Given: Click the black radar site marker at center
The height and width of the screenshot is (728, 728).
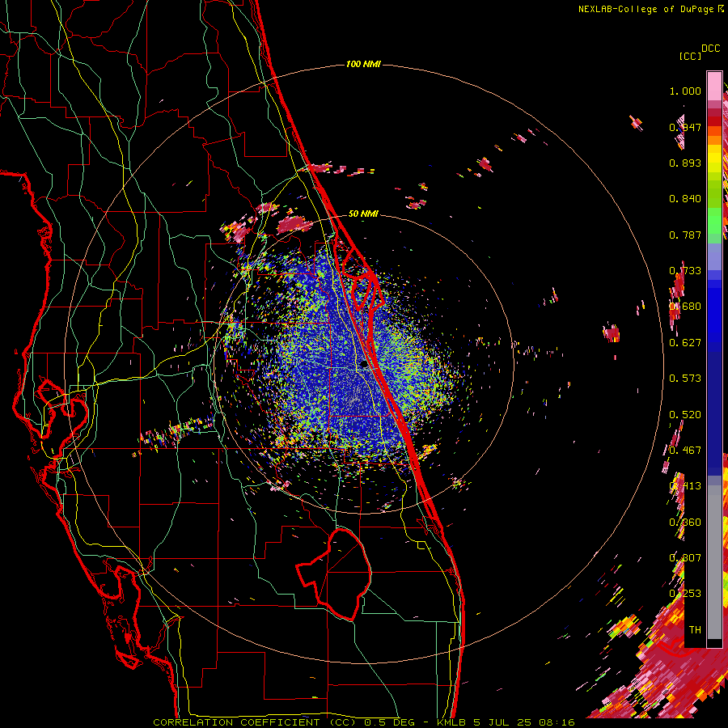Looking at the screenshot, I should (x=365, y=365).
